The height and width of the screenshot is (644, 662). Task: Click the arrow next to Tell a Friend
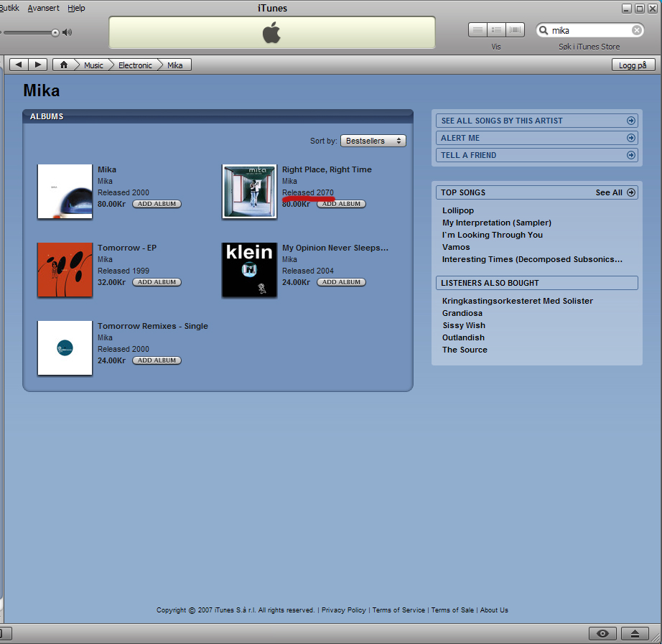click(630, 155)
